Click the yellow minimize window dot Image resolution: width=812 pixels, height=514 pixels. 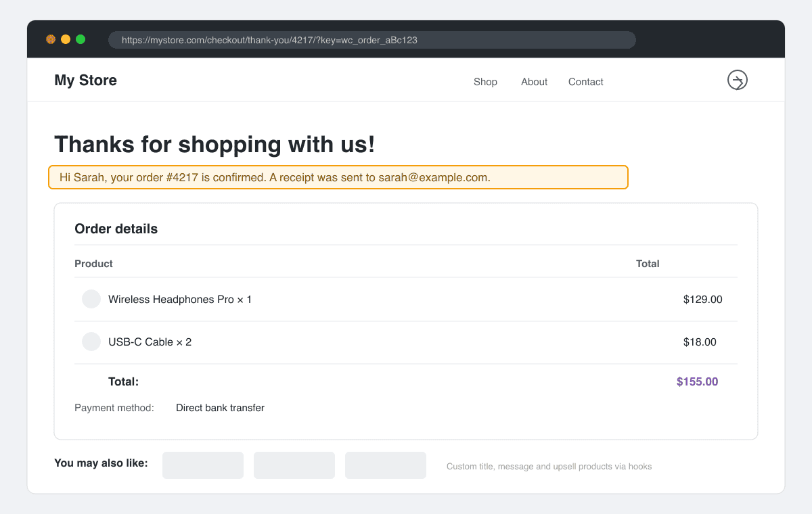[x=66, y=39]
